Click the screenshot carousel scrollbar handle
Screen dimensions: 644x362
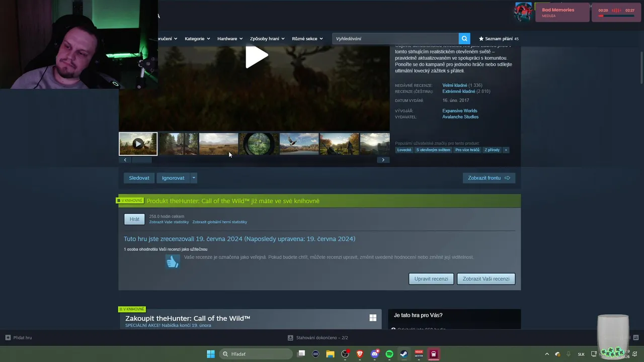pyautogui.click(x=141, y=160)
